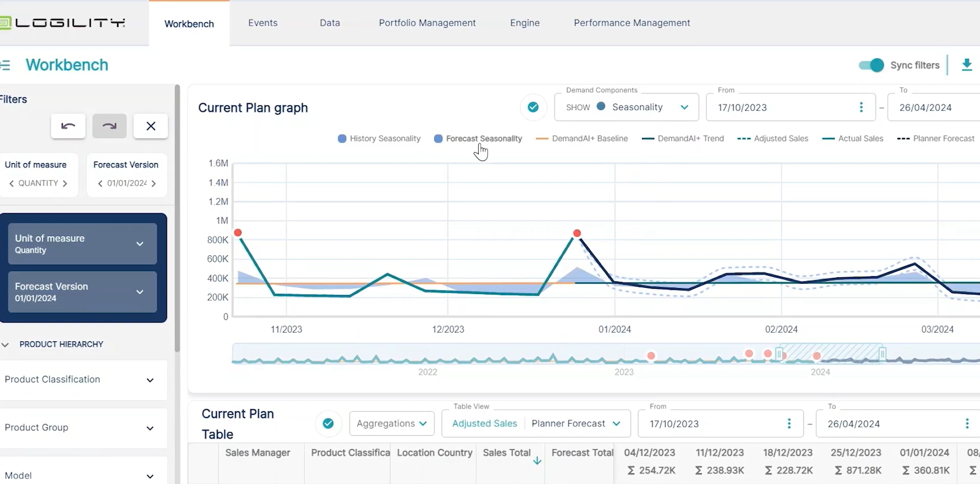Toggle the Current Plan graph checkmark
980x484 pixels.
(x=533, y=107)
